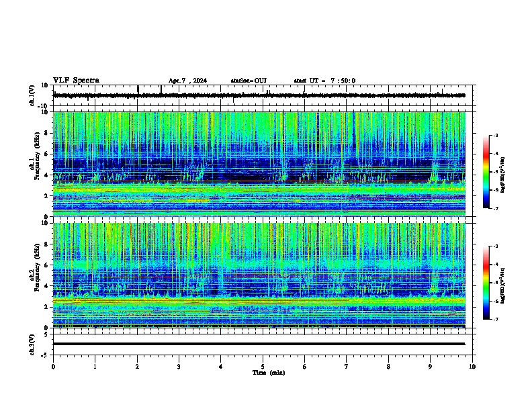Click tick label 3 on the Time axis
Viewport: 532px width, 411px height.
pyautogui.click(x=179, y=367)
